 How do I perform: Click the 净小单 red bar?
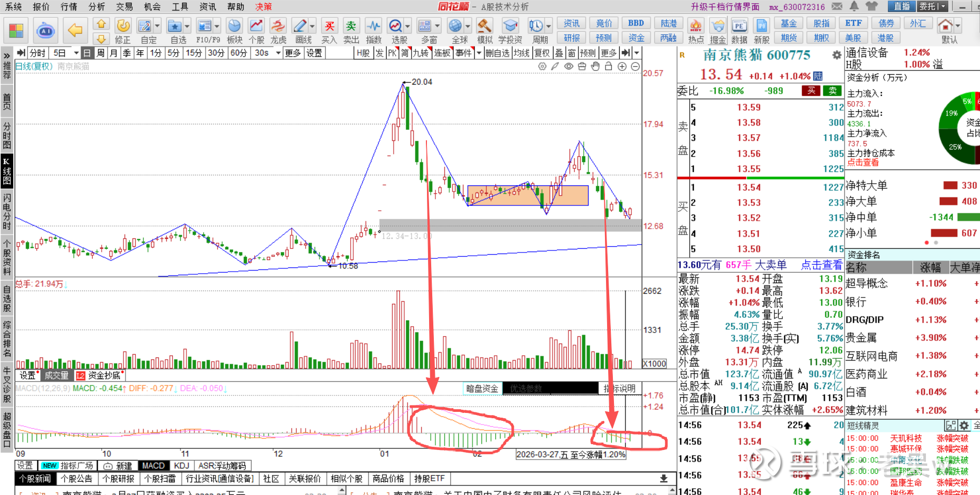[944, 233]
